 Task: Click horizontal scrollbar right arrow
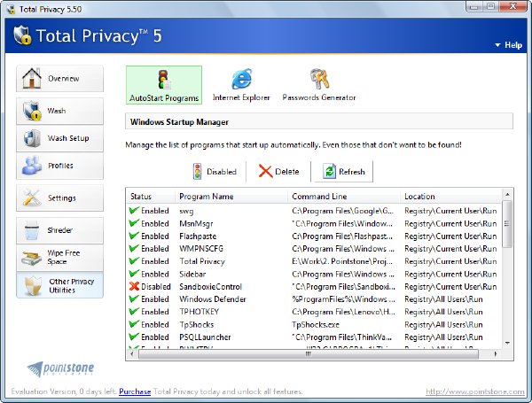tap(496, 354)
